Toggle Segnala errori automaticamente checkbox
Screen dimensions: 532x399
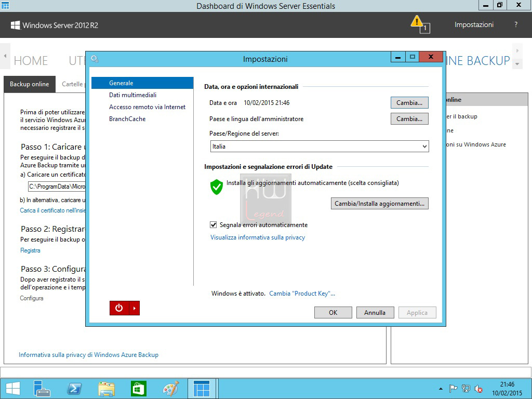(214, 224)
